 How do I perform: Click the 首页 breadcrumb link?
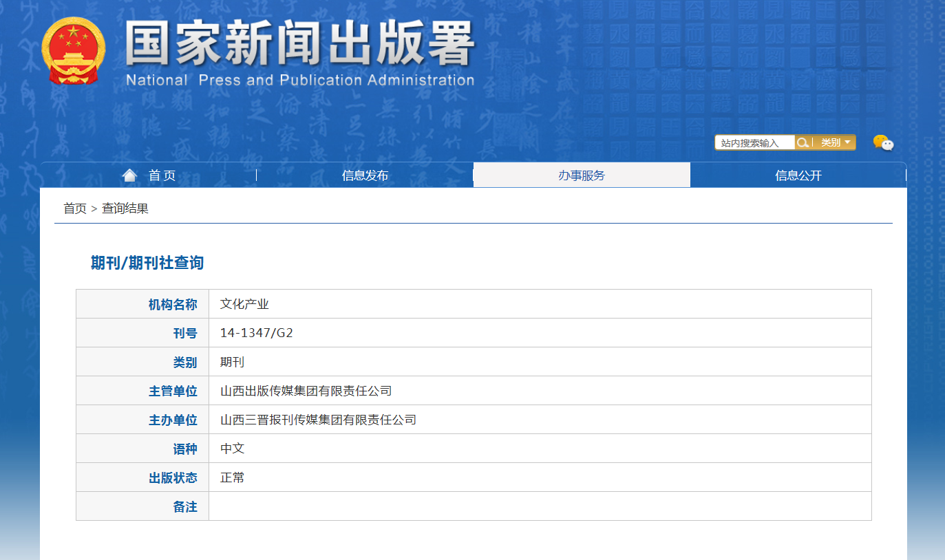(75, 208)
